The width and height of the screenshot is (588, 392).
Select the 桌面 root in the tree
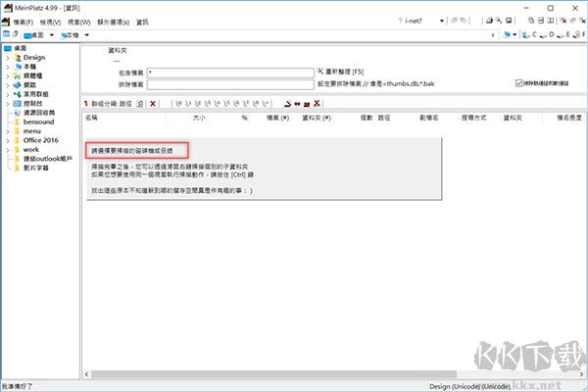(21, 48)
